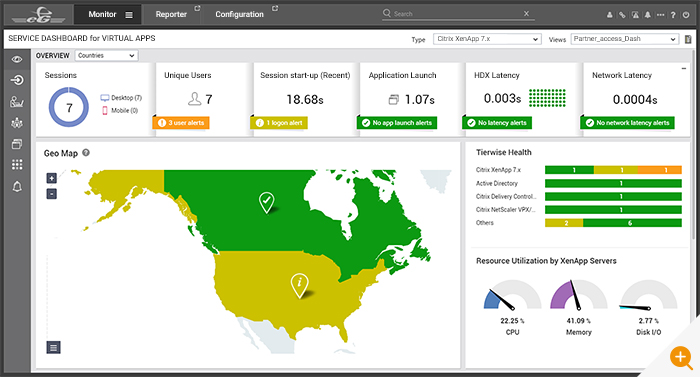Click green segment of Citrix XenApp 7.x bar
This screenshot has width=700, height=377.
tap(570, 170)
